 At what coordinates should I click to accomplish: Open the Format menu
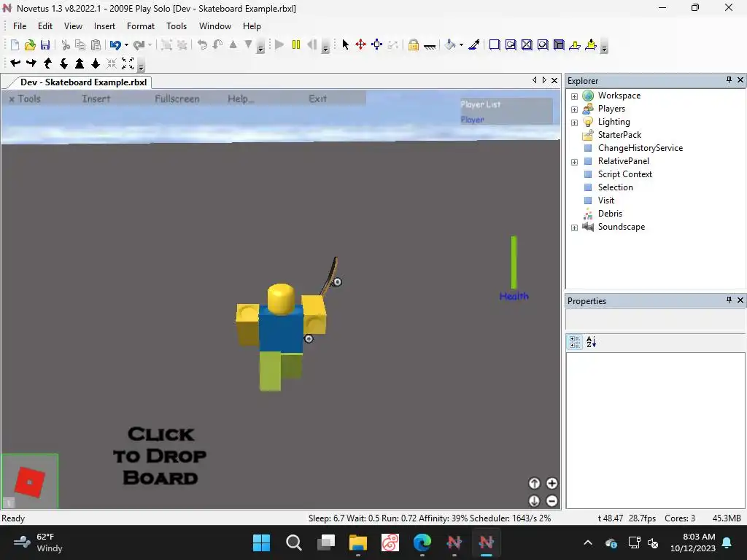pyautogui.click(x=141, y=26)
